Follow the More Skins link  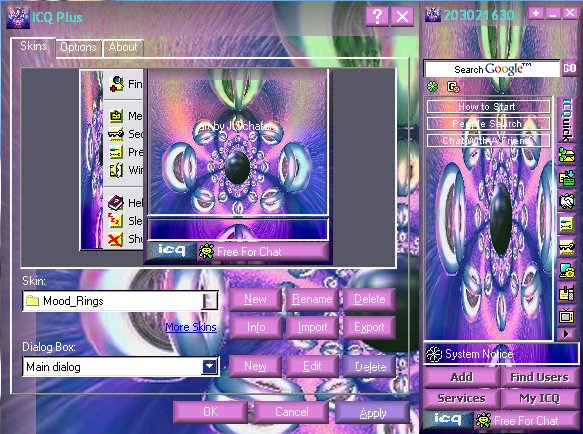pos(191,327)
